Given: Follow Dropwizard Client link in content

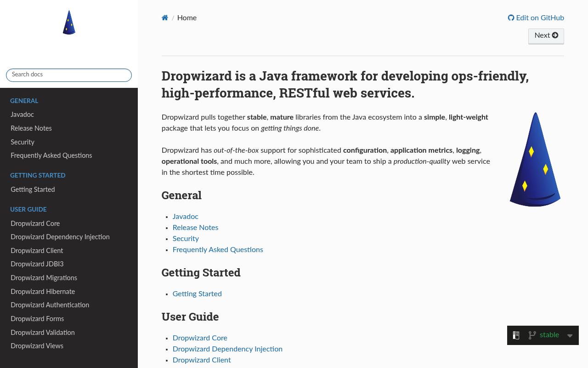Looking at the screenshot, I should click(202, 360).
